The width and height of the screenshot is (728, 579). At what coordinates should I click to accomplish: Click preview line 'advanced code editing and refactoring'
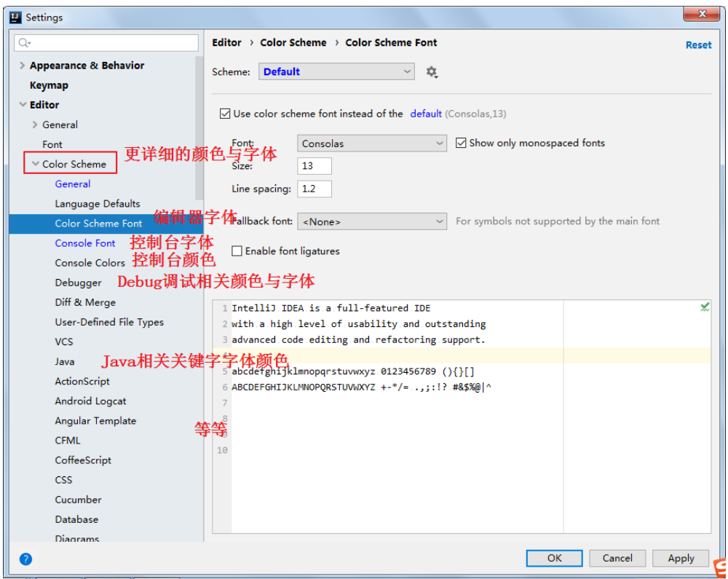click(x=358, y=340)
